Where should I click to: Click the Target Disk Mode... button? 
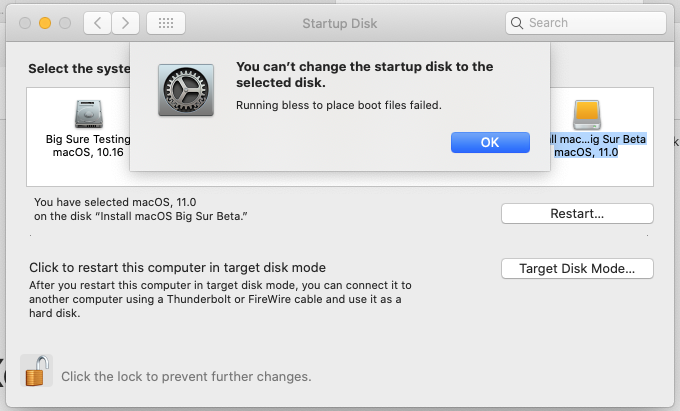[x=577, y=268]
